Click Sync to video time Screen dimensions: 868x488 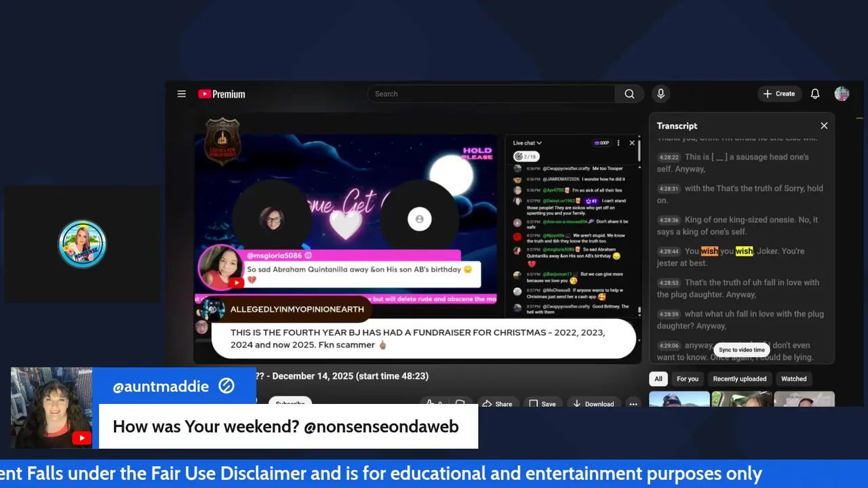pyautogui.click(x=742, y=350)
